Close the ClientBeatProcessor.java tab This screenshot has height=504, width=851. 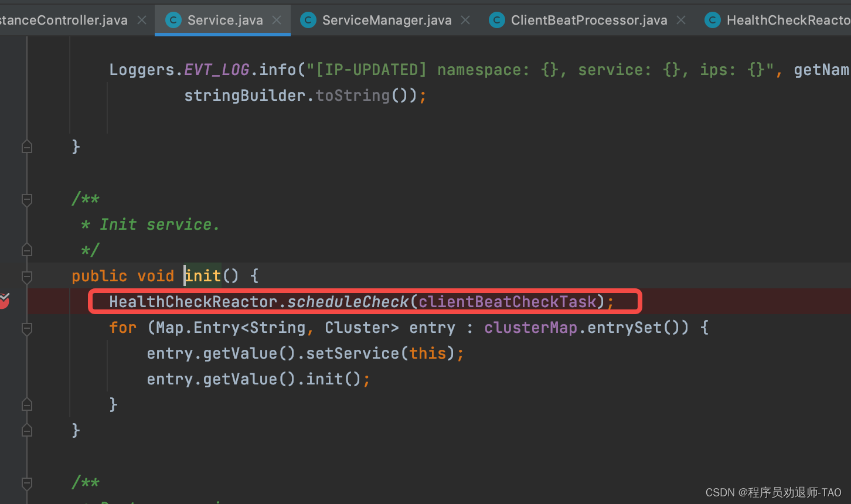click(681, 21)
